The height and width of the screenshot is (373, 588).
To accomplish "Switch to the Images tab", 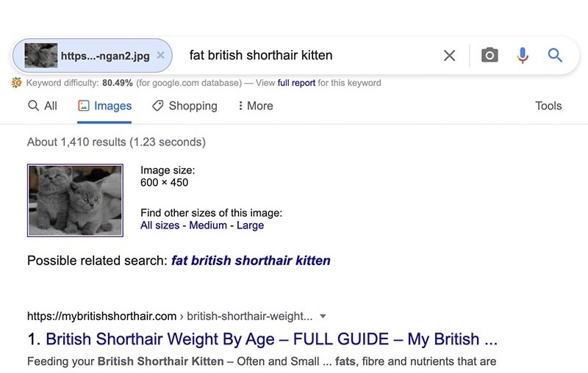I will [x=105, y=106].
